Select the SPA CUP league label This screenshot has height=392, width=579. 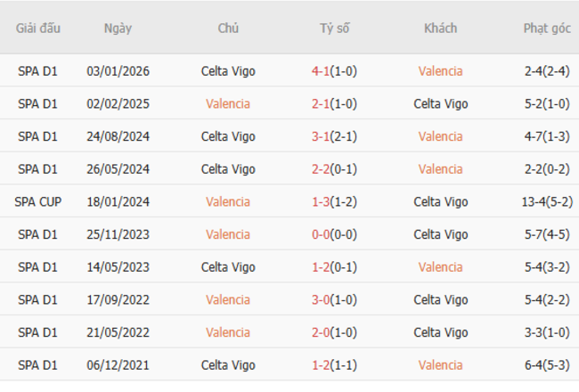[x=38, y=201]
